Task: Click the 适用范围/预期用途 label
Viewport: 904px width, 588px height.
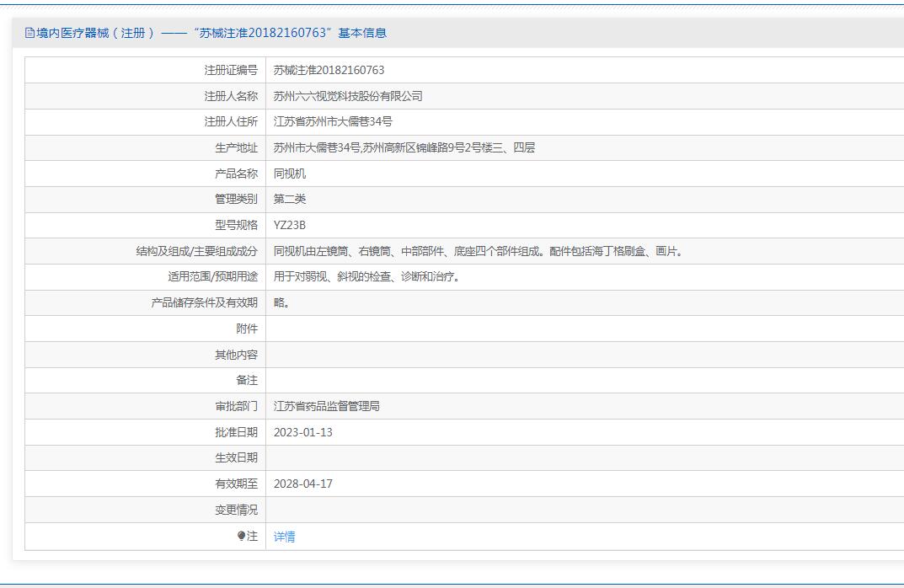Action: pyautogui.click(x=213, y=276)
